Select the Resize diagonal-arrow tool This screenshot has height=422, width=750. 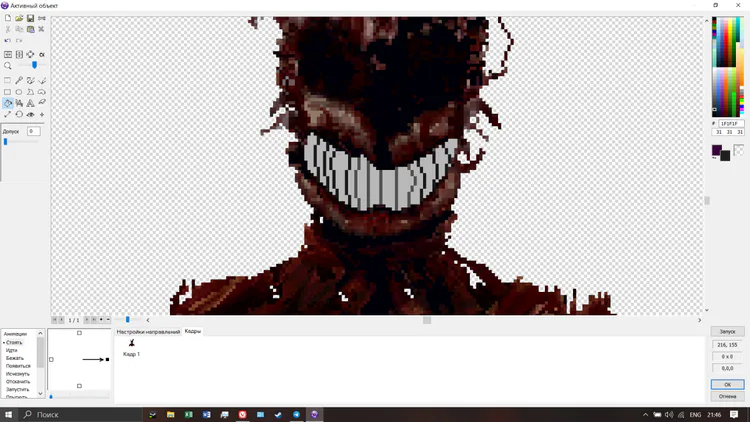(x=8, y=114)
